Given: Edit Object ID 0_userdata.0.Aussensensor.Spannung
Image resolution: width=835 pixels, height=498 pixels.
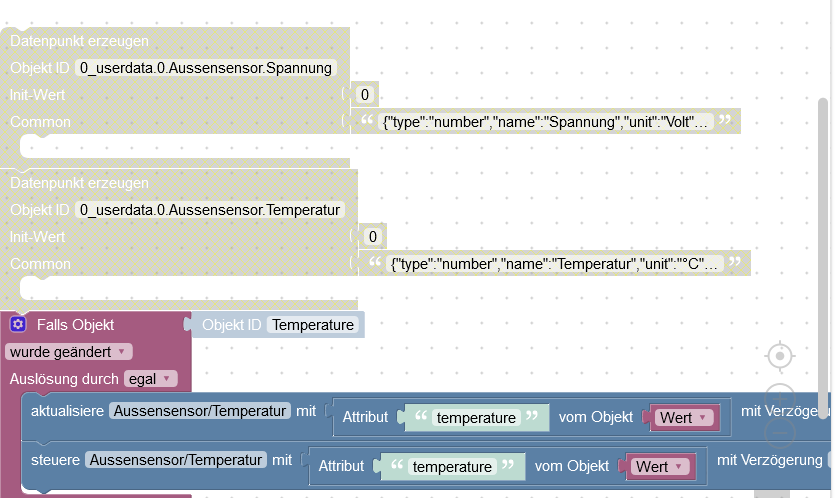Looking at the screenshot, I should click(206, 68).
